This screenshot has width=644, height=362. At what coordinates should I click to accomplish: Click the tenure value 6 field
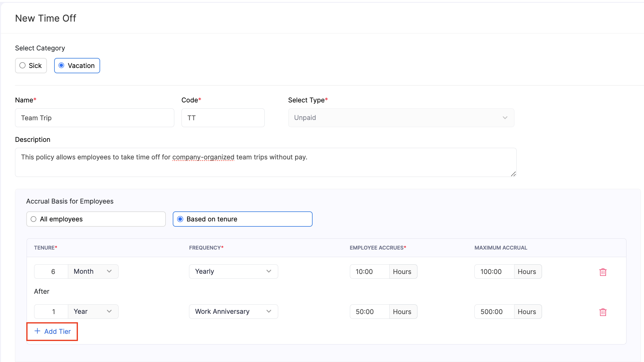tap(51, 271)
